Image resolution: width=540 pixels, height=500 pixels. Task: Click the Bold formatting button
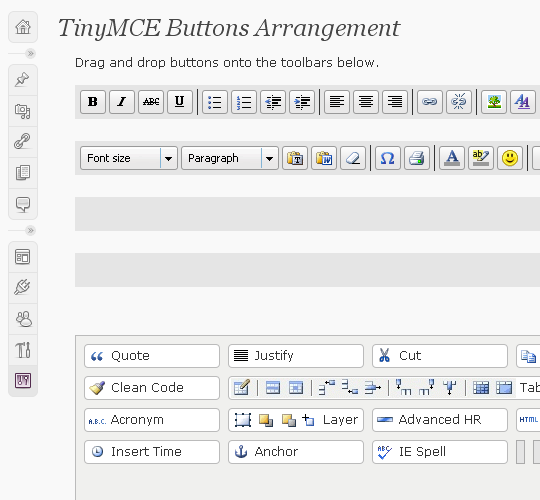point(93,102)
